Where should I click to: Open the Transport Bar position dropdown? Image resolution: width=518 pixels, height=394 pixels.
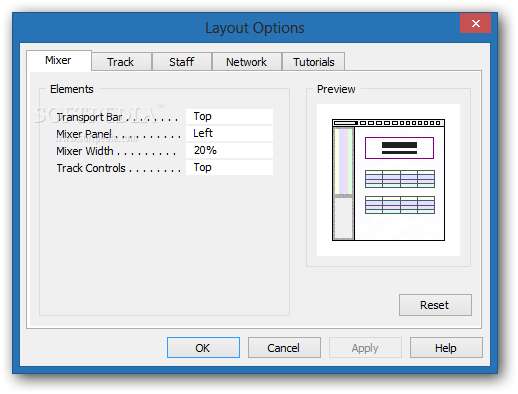tap(229, 116)
